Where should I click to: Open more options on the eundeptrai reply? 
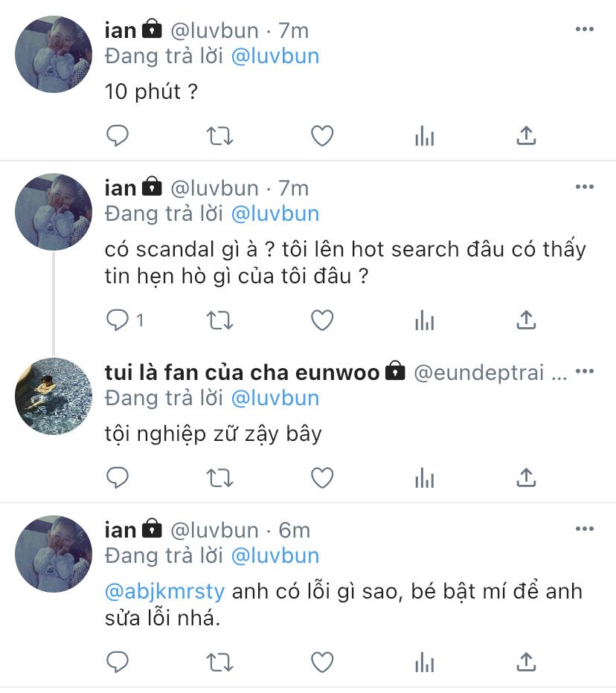pyautogui.click(x=585, y=371)
